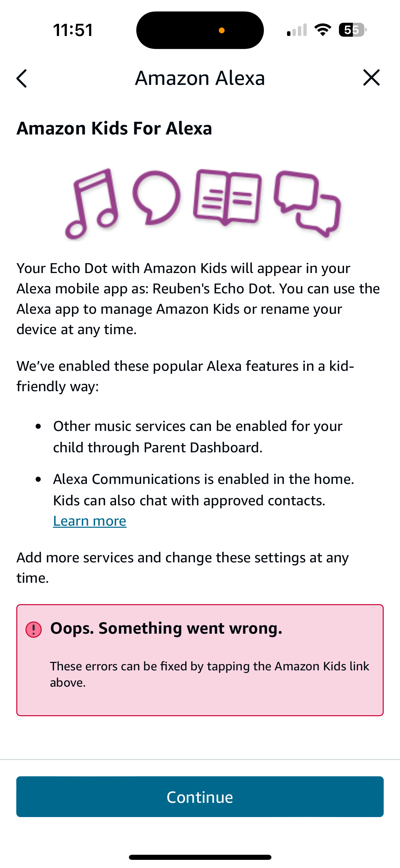Open the Learn more link
Screen dimensions: 400x868
(x=90, y=521)
